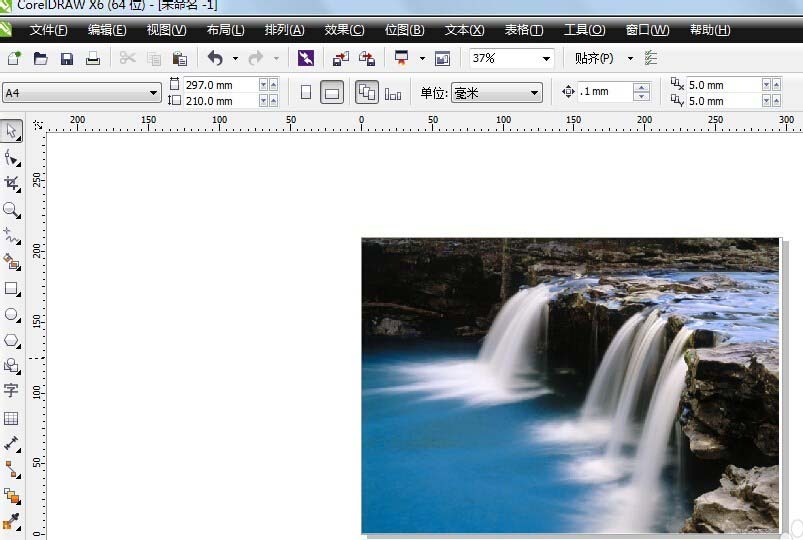Viewport: 803px width, 540px height.
Task: Select the Blend effects tool
Action: pyautogui.click(x=11, y=496)
